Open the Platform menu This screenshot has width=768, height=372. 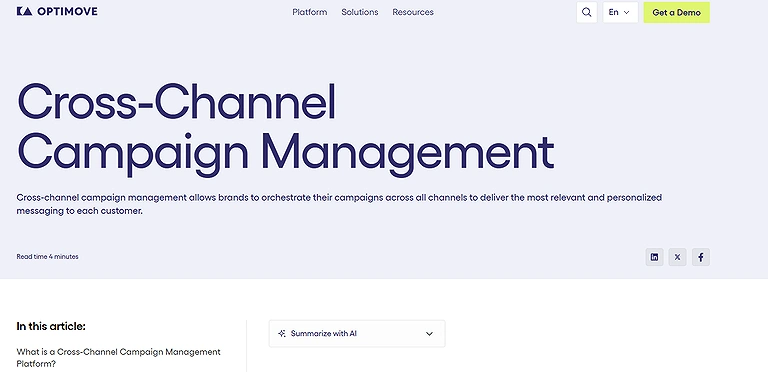coord(310,12)
